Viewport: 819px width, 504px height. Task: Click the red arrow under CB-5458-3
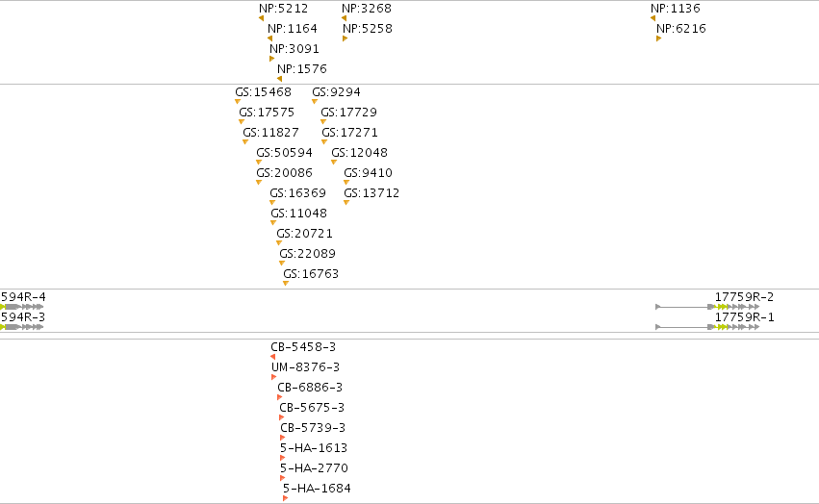pyautogui.click(x=272, y=357)
